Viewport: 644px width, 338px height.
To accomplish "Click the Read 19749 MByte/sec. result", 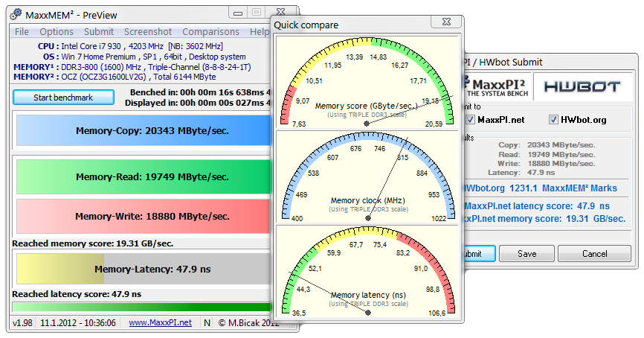I will tap(547, 155).
